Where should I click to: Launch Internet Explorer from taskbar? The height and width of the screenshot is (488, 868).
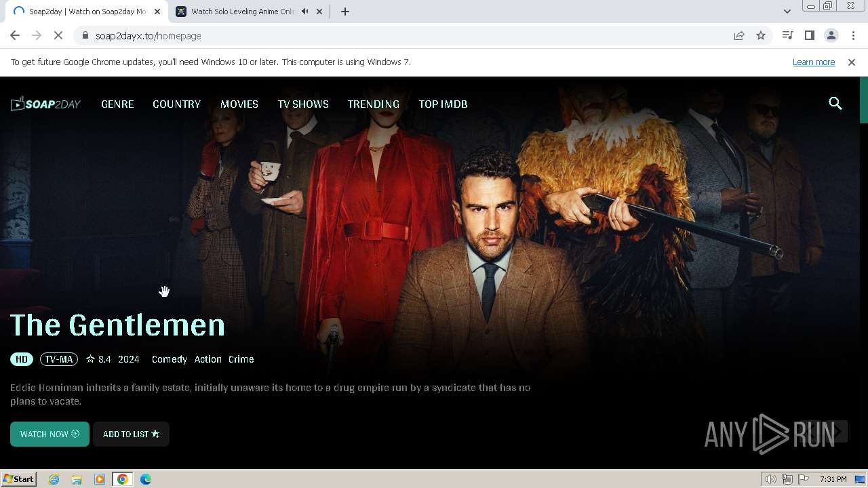(x=54, y=479)
